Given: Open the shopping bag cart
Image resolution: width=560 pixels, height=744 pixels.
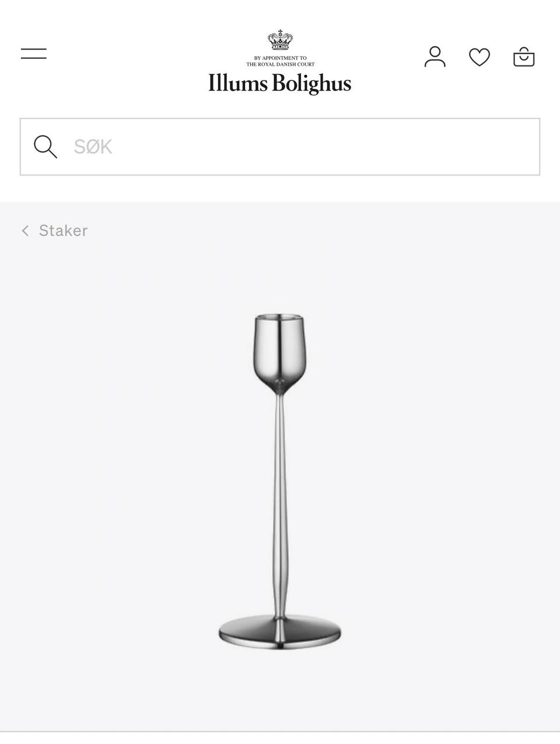Looking at the screenshot, I should pos(524,57).
